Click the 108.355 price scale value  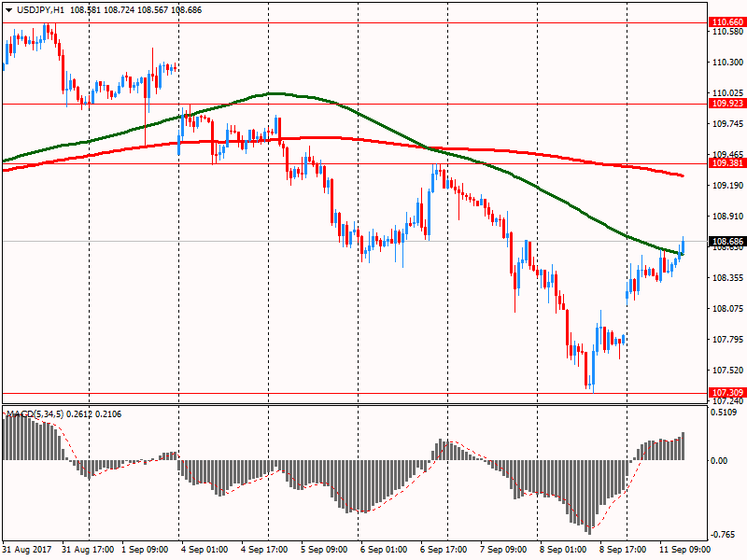click(x=727, y=277)
